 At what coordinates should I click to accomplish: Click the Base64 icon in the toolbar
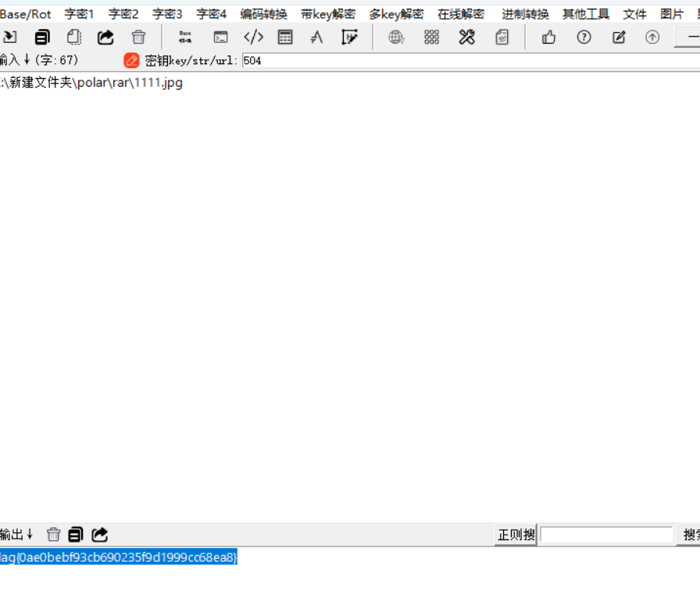185,37
